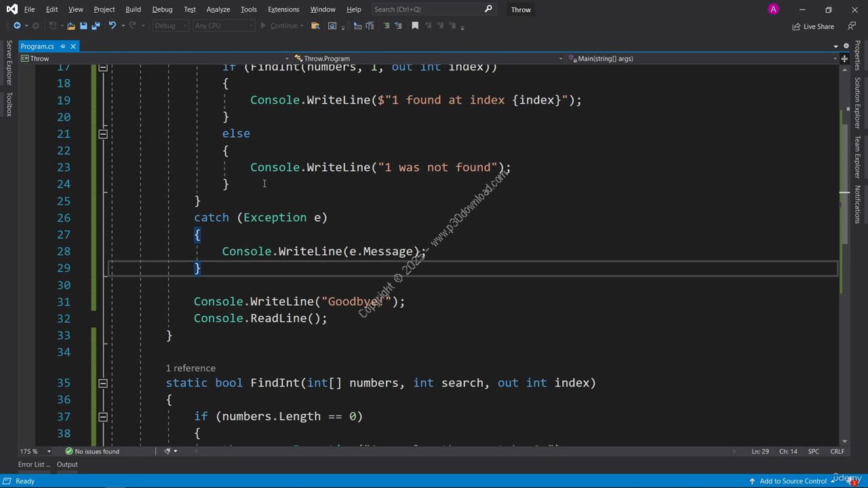Collapse the FindInt method on line 35

point(103,384)
